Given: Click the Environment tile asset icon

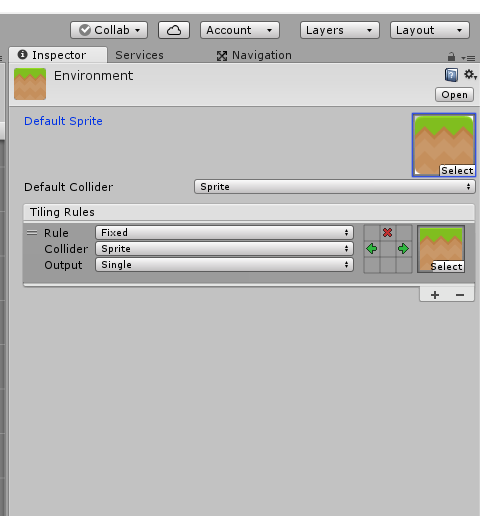Looking at the screenshot, I should click(x=30, y=84).
